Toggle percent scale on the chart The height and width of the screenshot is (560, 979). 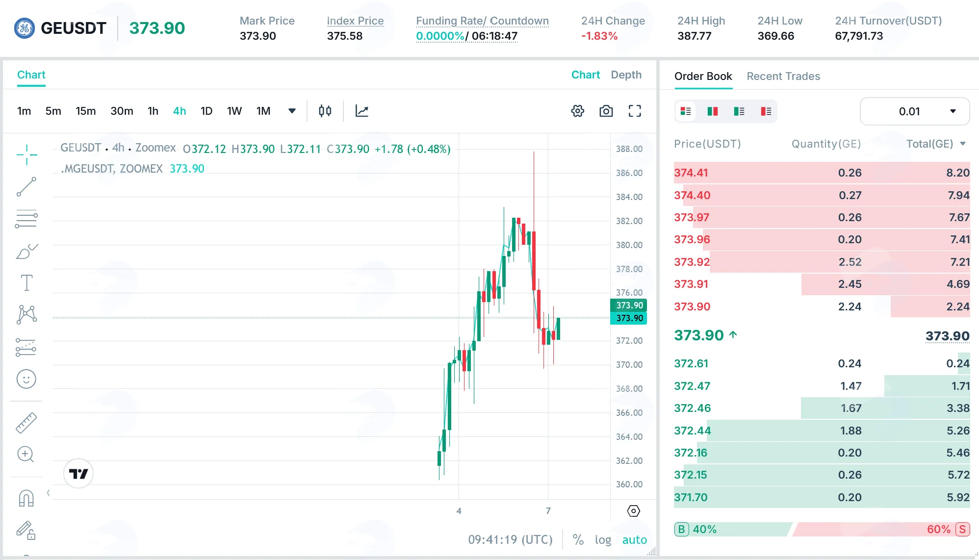pos(578,540)
